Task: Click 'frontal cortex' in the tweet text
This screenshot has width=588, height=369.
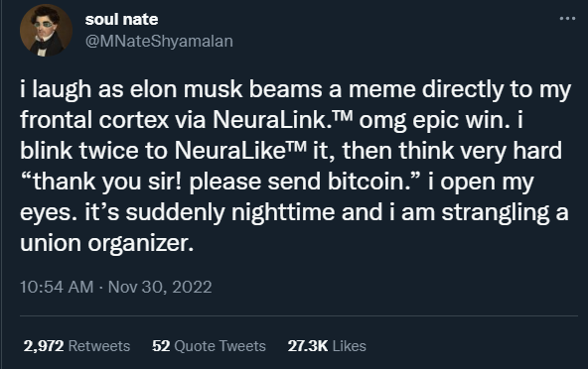Action: click(x=94, y=120)
